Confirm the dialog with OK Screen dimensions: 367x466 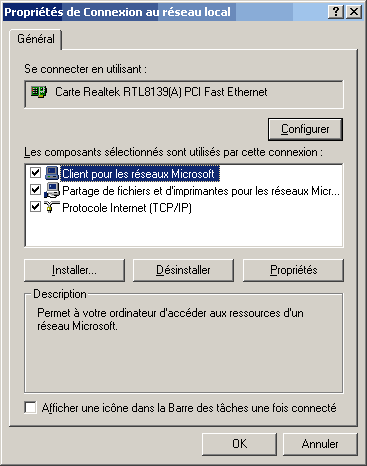point(239,444)
